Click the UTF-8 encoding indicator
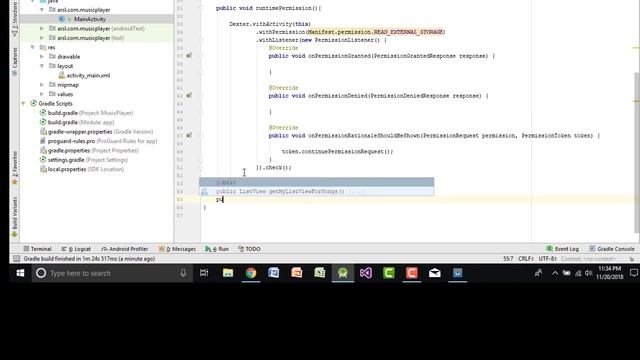 tap(547, 258)
